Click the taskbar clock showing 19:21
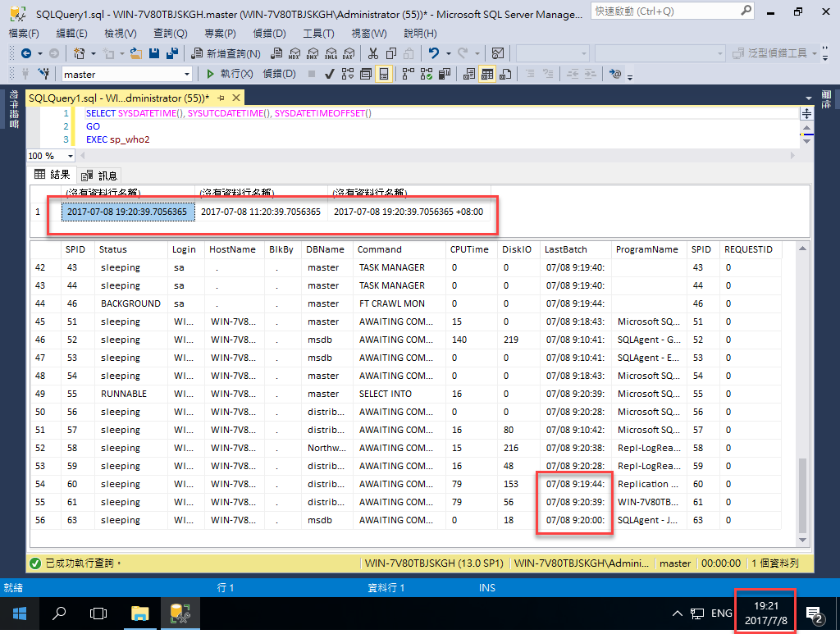 point(766,613)
